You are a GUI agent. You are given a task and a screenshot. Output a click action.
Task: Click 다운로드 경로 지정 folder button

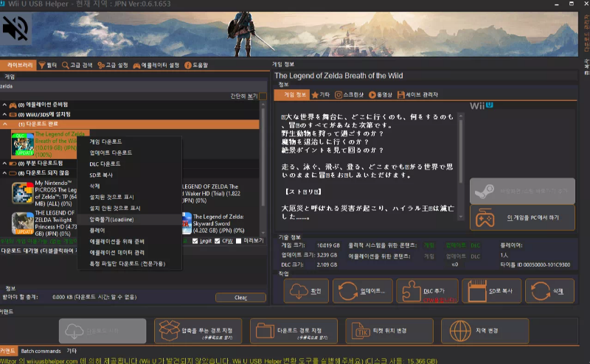click(x=294, y=331)
